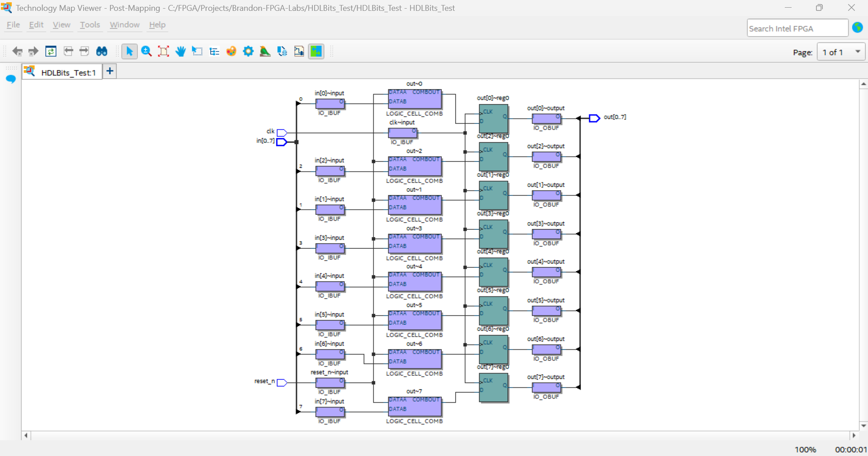This screenshot has width=868, height=456.
Task: Click the blue gear options icon
Action: click(248, 52)
